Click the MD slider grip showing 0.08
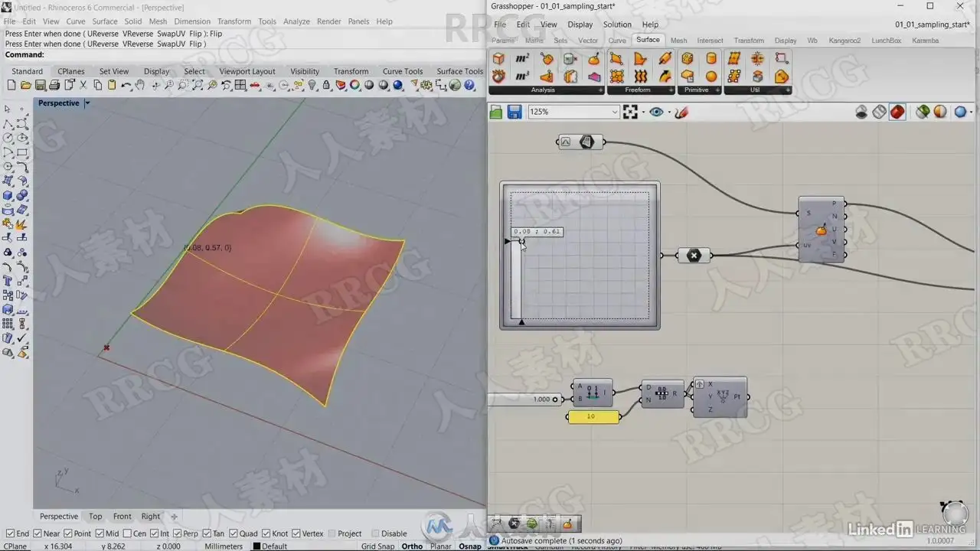Screen dimensions: 980x551 tap(521, 241)
